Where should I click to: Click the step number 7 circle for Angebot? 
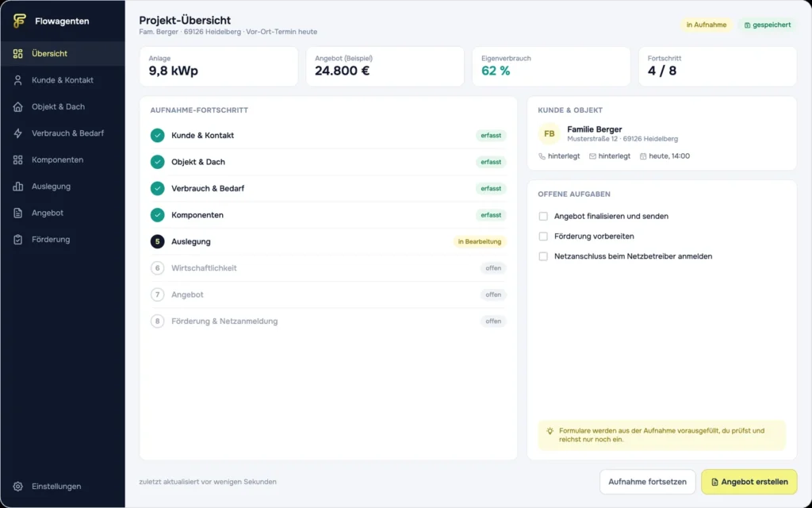(x=158, y=294)
